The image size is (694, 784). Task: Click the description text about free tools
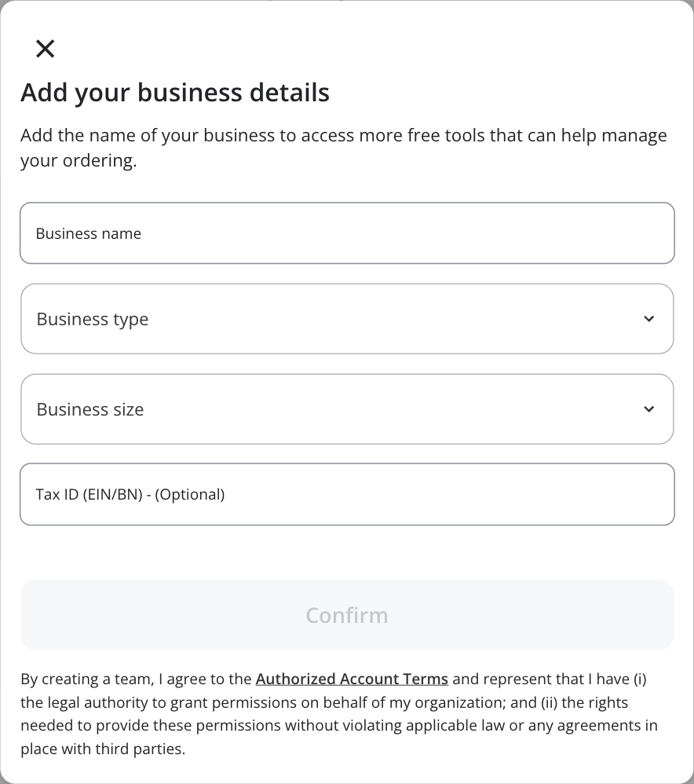click(x=343, y=148)
